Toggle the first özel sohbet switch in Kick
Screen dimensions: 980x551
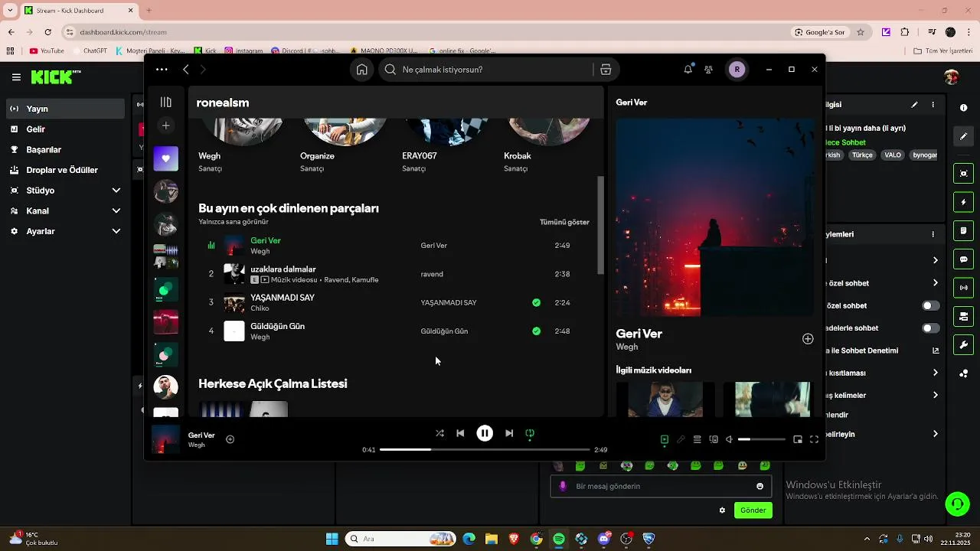pyautogui.click(x=930, y=306)
